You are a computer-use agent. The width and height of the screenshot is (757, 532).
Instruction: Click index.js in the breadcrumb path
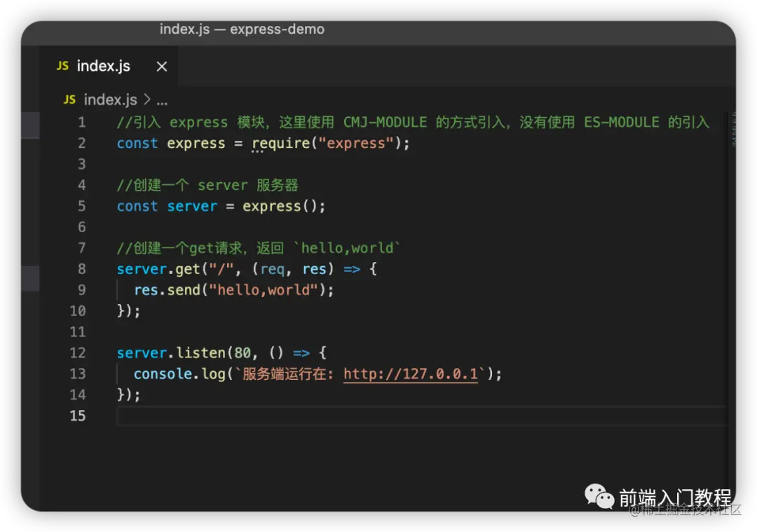(x=111, y=100)
